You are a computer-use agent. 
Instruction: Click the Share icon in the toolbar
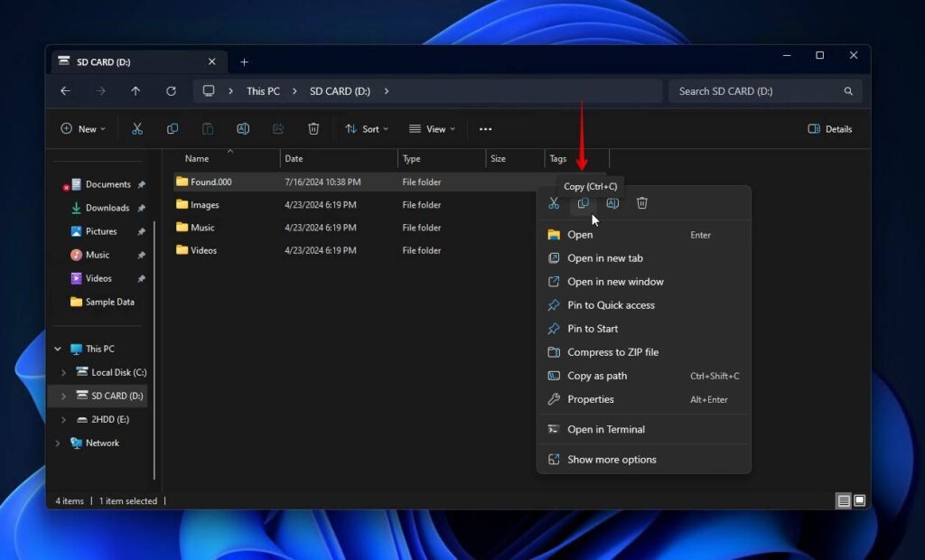click(x=277, y=128)
